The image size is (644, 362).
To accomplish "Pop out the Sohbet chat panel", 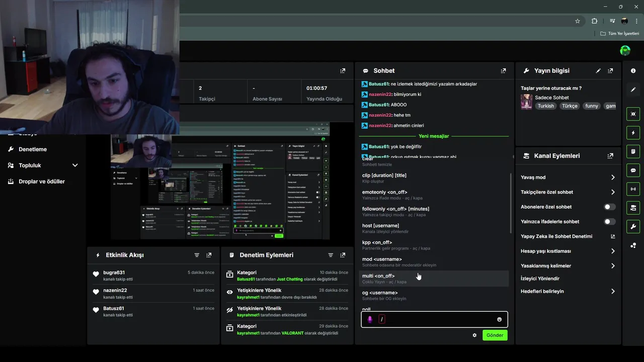I will [503, 71].
